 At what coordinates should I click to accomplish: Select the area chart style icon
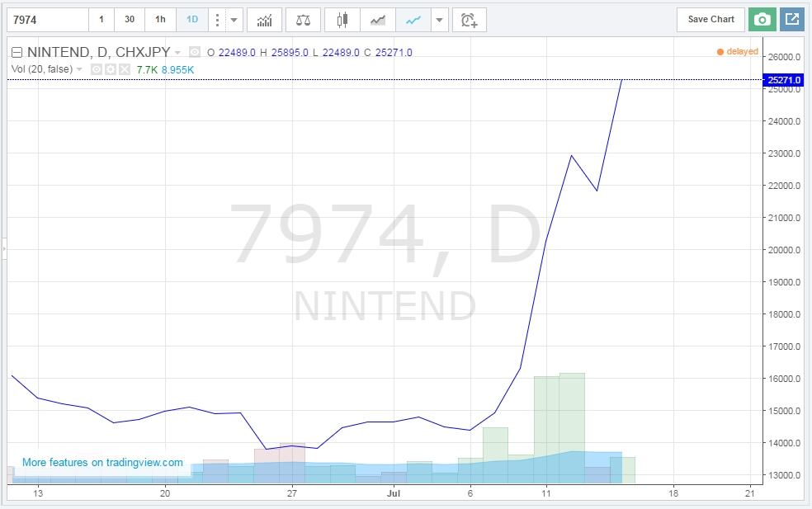[x=377, y=20]
